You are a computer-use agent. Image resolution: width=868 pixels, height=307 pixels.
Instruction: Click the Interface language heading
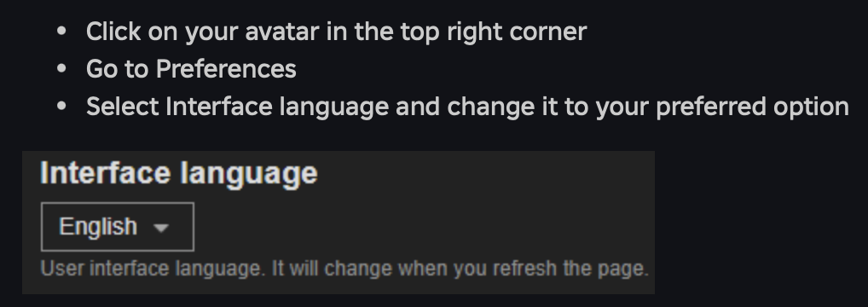179,173
